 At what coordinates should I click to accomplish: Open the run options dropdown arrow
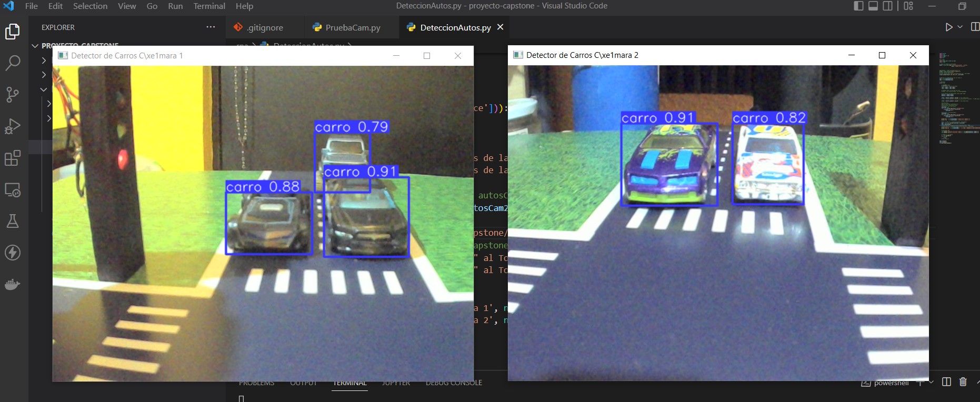click(x=960, y=27)
